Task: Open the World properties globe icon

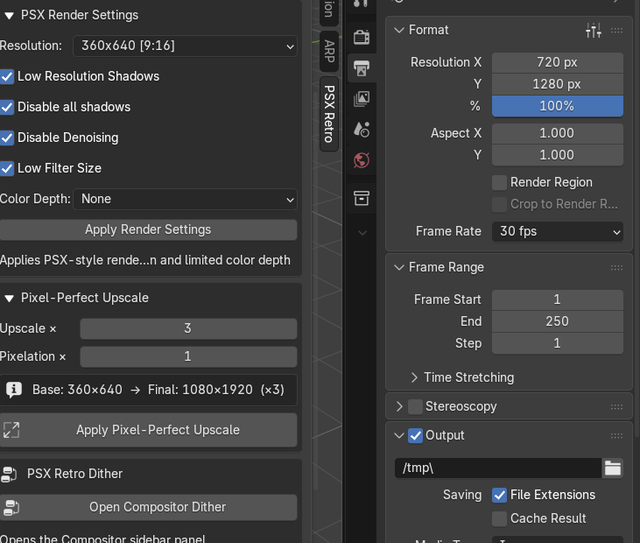Action: tap(361, 160)
